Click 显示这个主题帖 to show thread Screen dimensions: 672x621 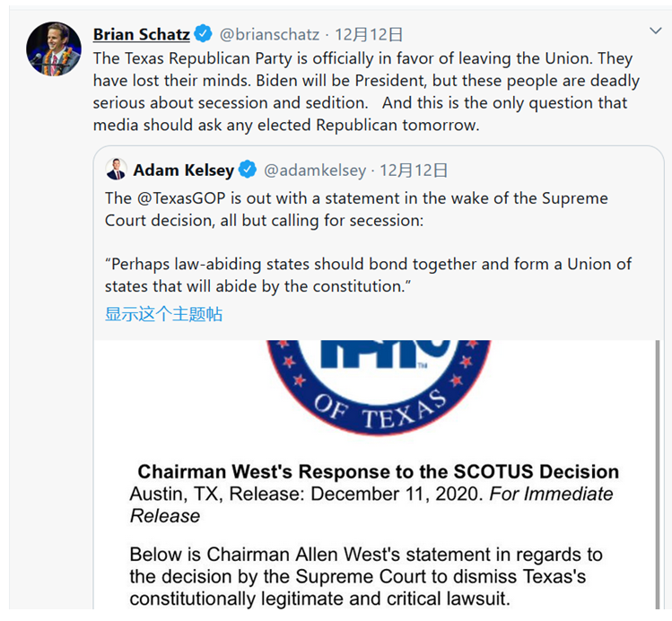(x=163, y=314)
